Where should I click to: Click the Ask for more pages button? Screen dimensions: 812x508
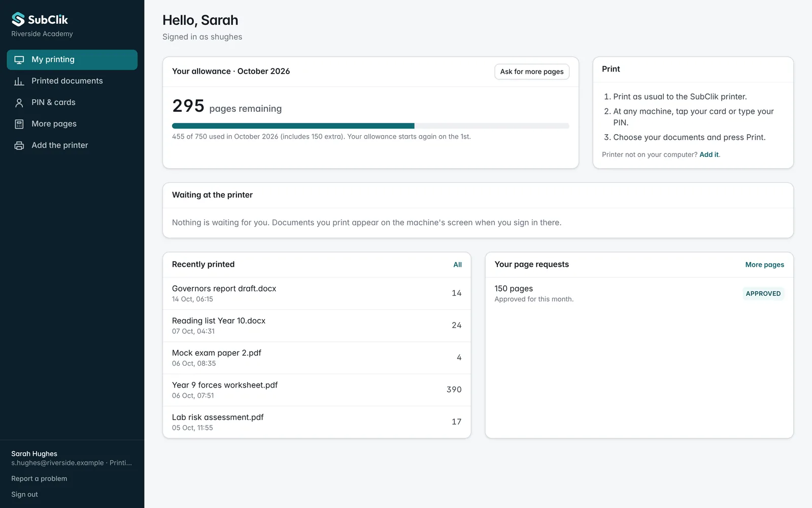pyautogui.click(x=532, y=72)
